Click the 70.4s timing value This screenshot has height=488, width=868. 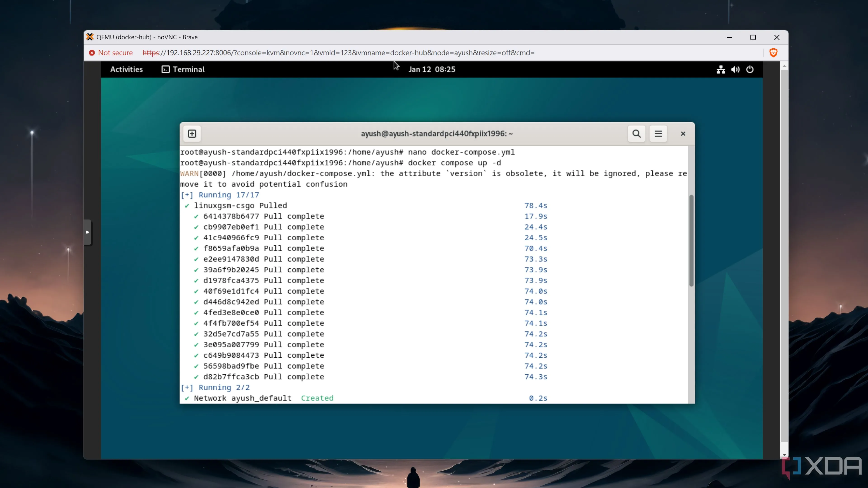click(536, 249)
